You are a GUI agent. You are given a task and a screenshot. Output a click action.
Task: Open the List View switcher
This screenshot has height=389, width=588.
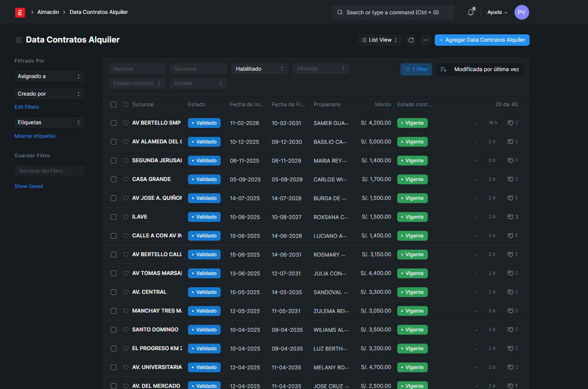click(379, 40)
